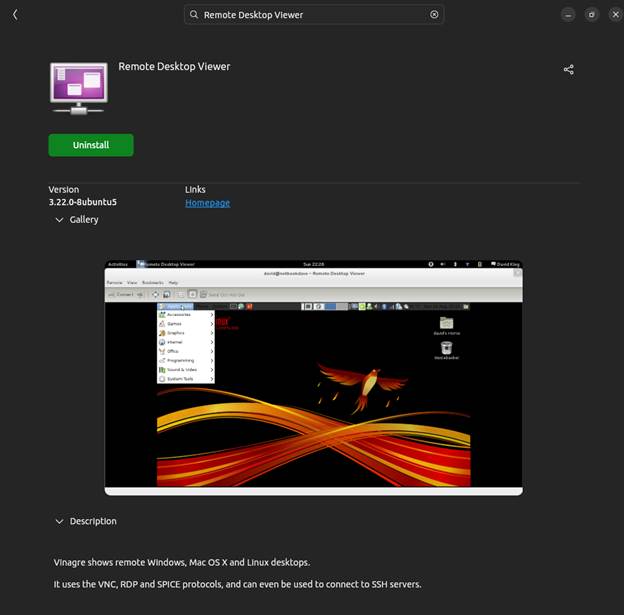624x615 pixels.
Task: Go back using the header back arrow
Action: 15,15
